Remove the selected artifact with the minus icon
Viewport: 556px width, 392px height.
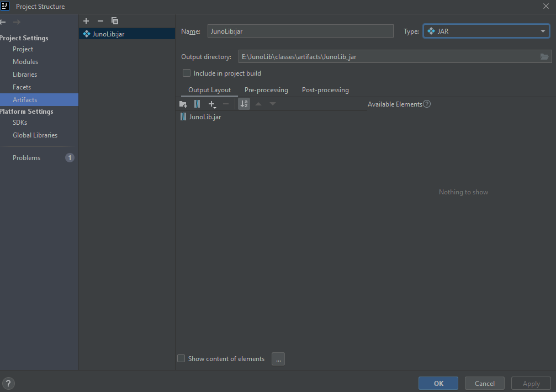(100, 21)
